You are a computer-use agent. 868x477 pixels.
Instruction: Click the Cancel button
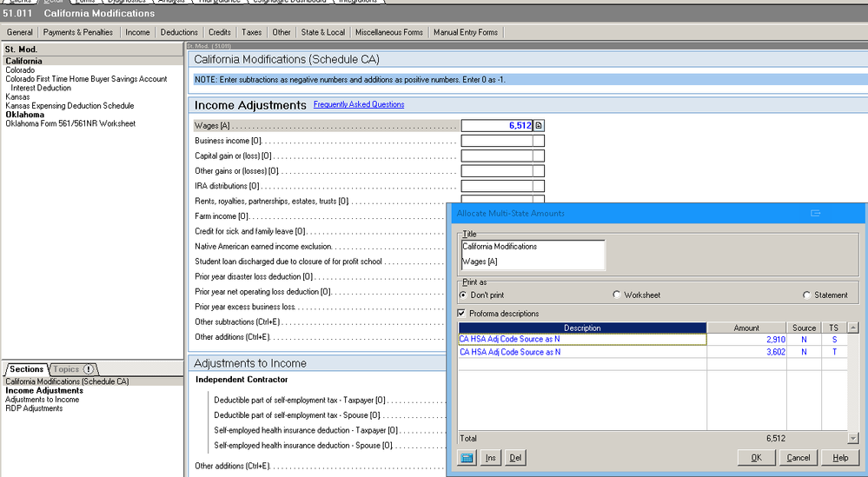tap(798, 458)
